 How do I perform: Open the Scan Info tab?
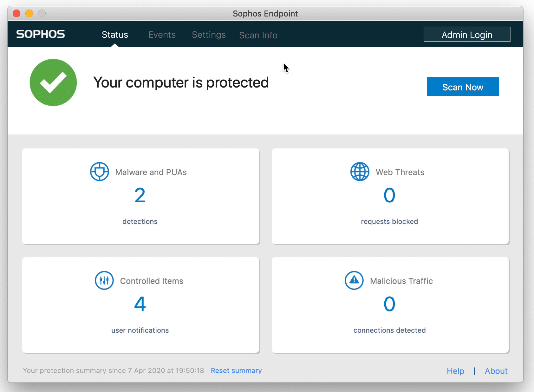point(258,35)
